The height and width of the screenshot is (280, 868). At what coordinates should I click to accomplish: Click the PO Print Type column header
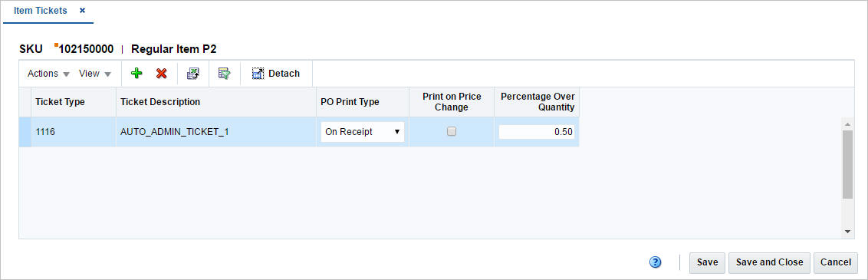(x=363, y=102)
